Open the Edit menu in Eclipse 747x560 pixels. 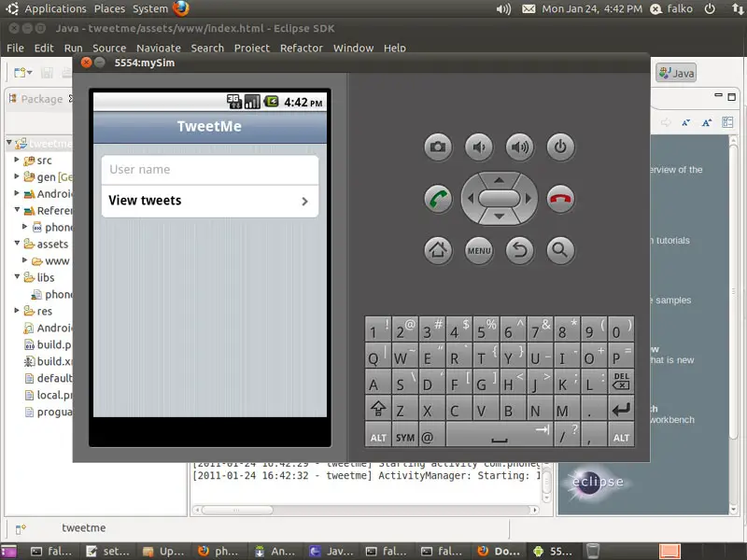[x=44, y=49]
